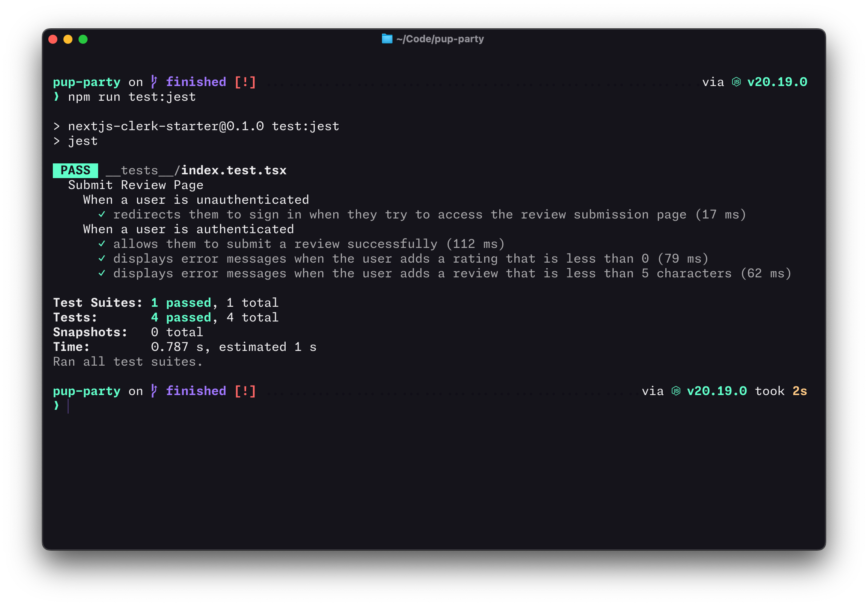Click the git branch icon in bottom prompt
Screen dimensions: 868x606
tap(154, 391)
